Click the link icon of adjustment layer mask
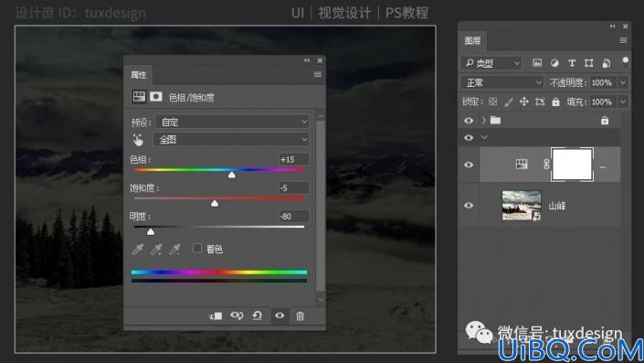The width and height of the screenshot is (644, 363). click(546, 165)
